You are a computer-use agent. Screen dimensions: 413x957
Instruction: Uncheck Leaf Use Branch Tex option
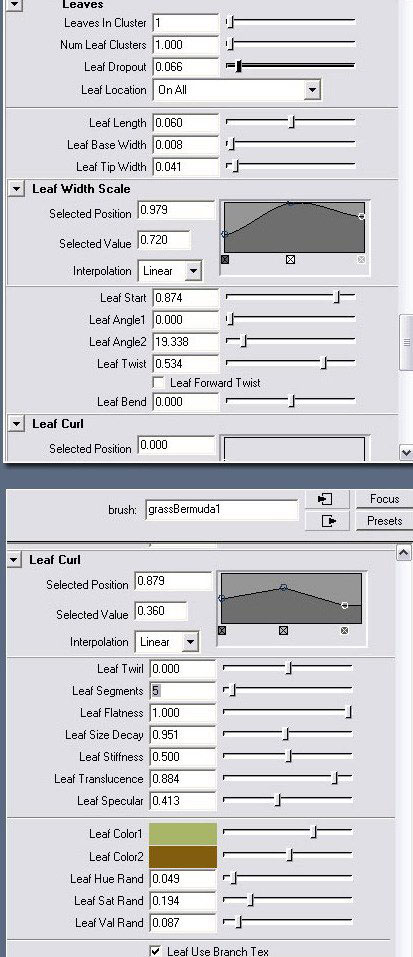point(156,950)
